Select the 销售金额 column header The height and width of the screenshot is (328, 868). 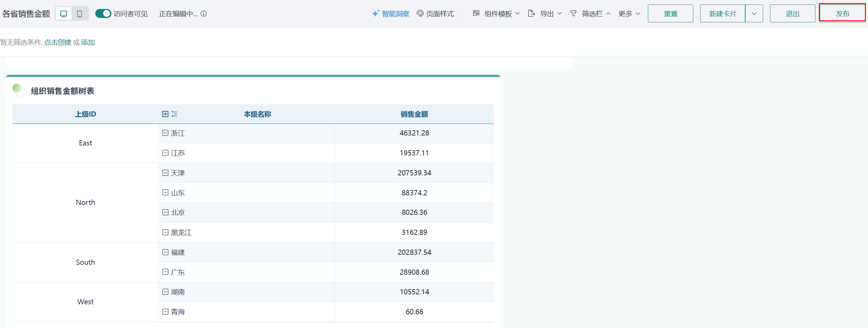pyautogui.click(x=414, y=114)
